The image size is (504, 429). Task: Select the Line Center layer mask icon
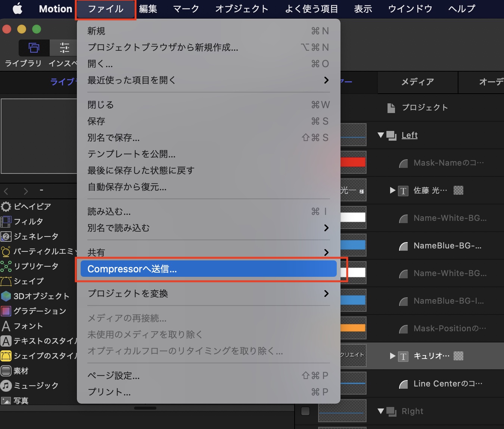coord(404,384)
